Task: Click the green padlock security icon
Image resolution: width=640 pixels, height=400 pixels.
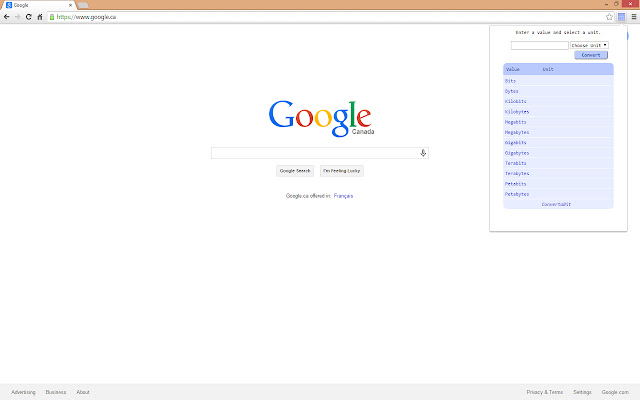Action: (x=52, y=17)
